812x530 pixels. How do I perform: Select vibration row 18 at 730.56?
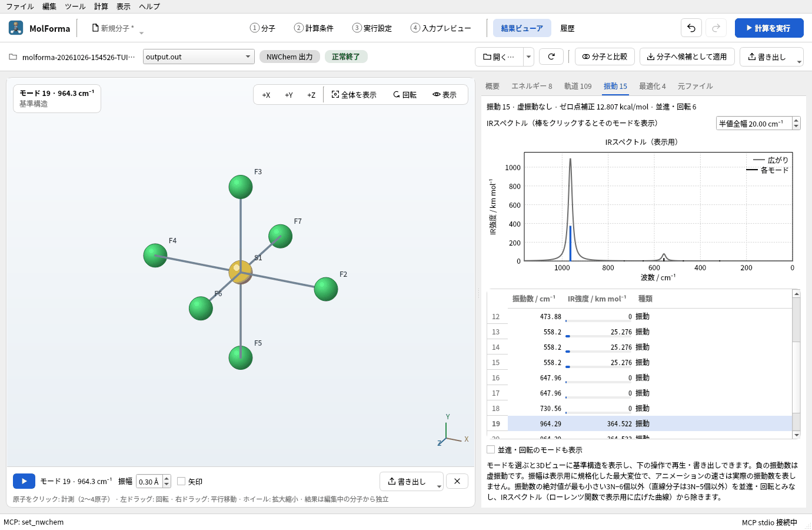click(x=639, y=408)
